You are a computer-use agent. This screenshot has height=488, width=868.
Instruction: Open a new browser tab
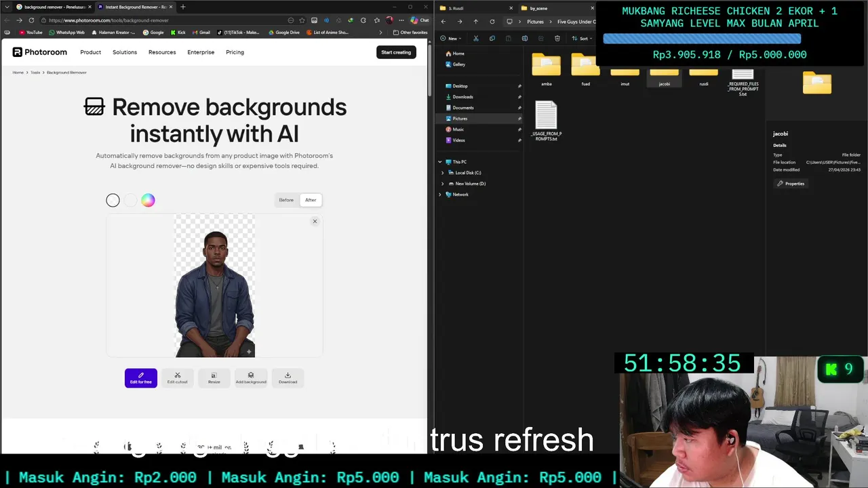[x=182, y=7]
